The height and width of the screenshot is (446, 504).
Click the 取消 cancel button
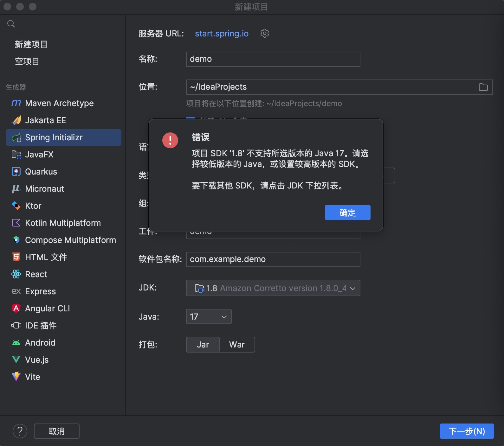[x=57, y=431]
